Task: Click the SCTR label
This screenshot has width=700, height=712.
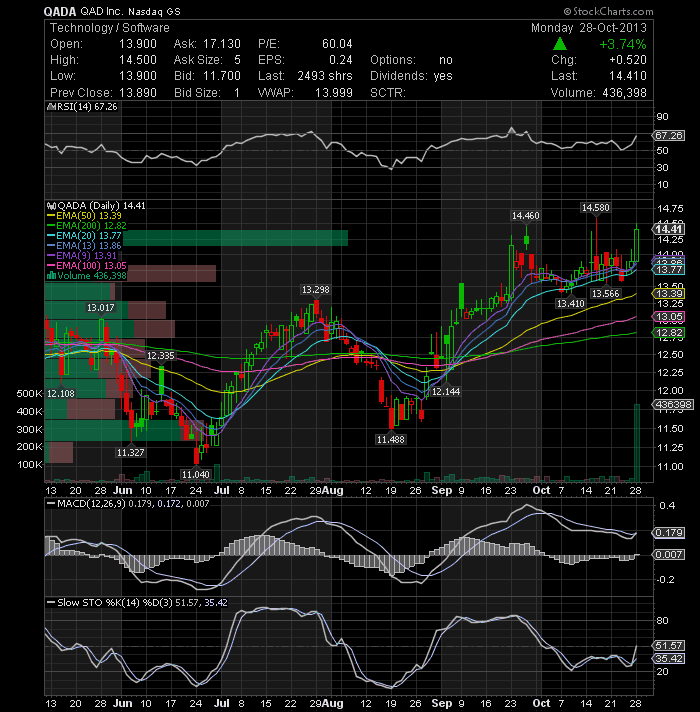Action: (x=388, y=93)
